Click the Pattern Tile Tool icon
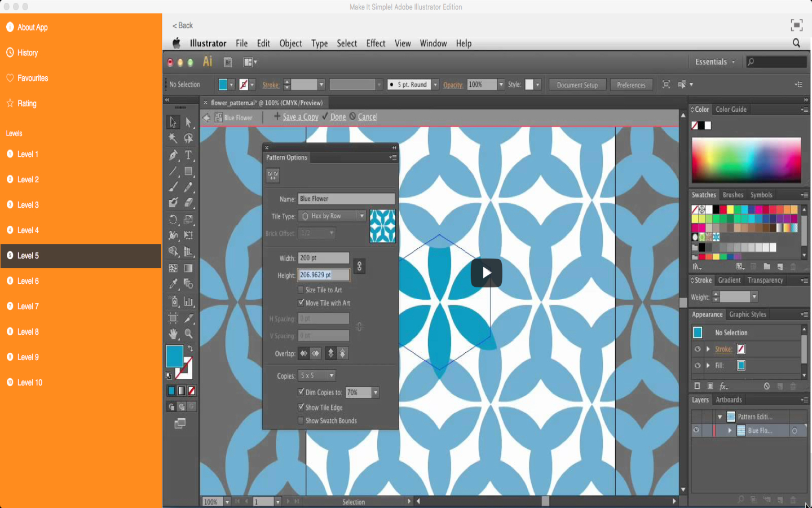 tap(273, 176)
